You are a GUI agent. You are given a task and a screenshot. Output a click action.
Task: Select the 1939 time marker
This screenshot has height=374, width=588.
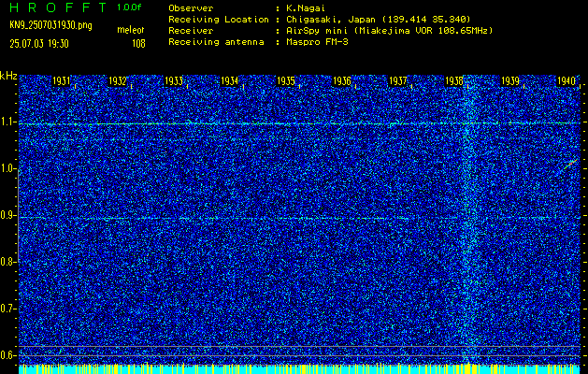pyautogui.click(x=510, y=81)
